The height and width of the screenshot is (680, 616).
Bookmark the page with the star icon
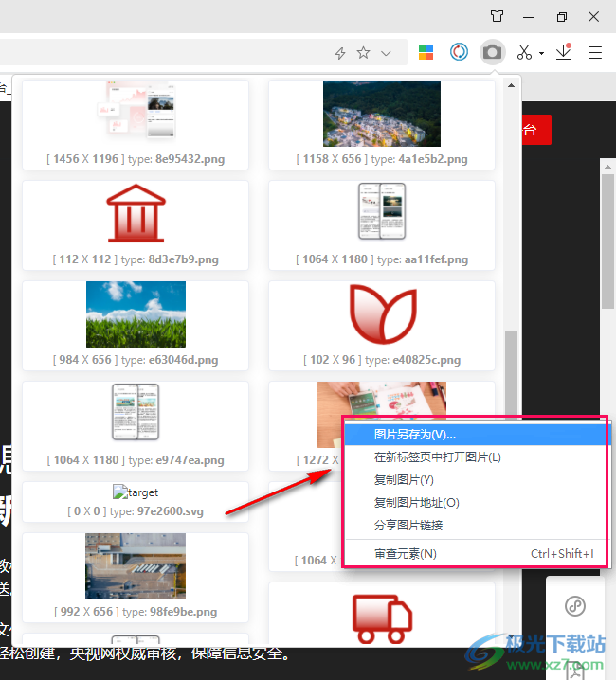(363, 53)
